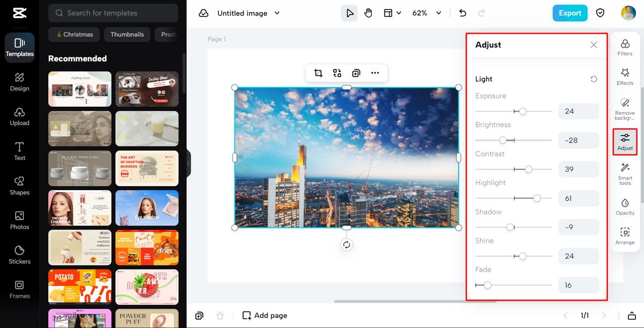Screen dimensions: 644x328
Task: Open the Effects panel
Action: click(x=625, y=77)
